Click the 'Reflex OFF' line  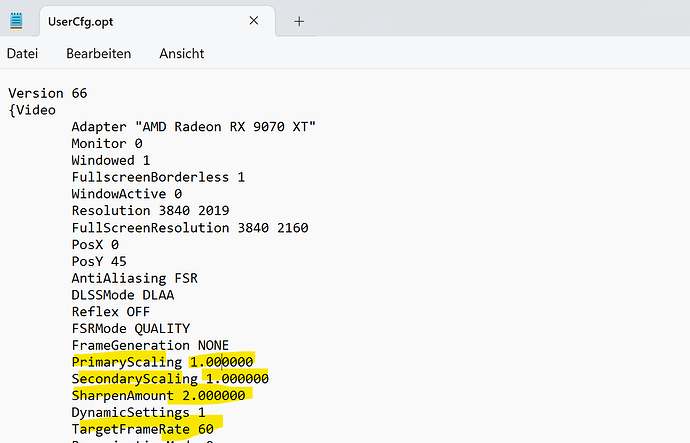point(111,311)
